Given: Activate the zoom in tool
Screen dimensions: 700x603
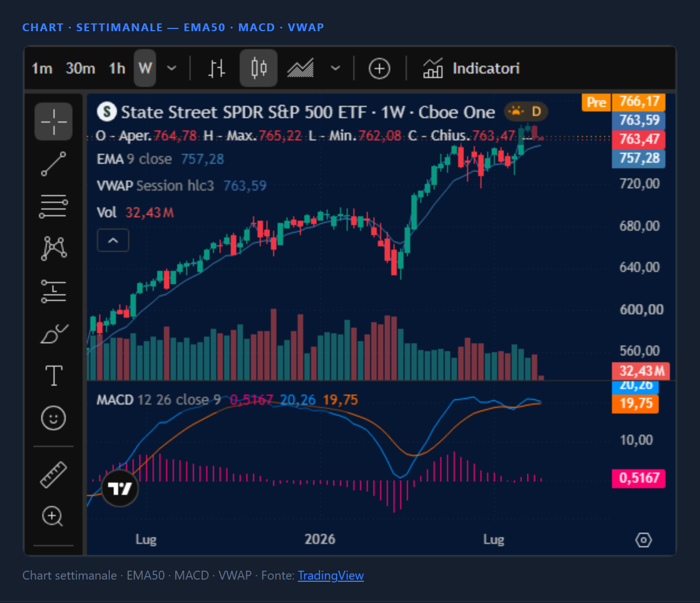Looking at the screenshot, I should coord(52,517).
